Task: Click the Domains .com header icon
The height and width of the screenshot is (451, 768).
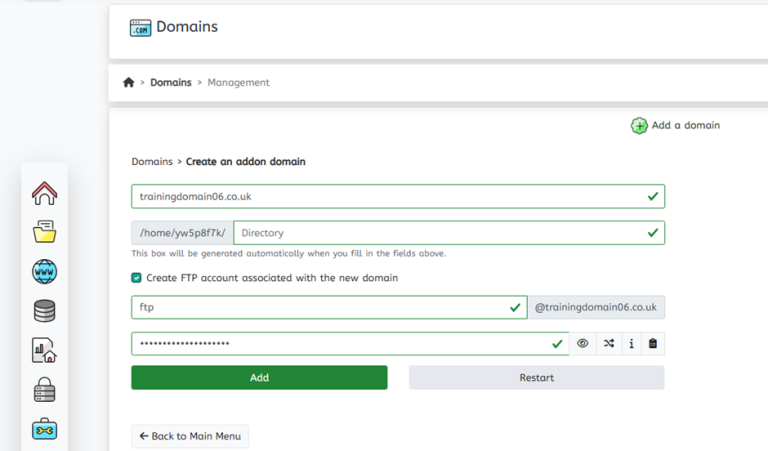Action: (x=141, y=28)
